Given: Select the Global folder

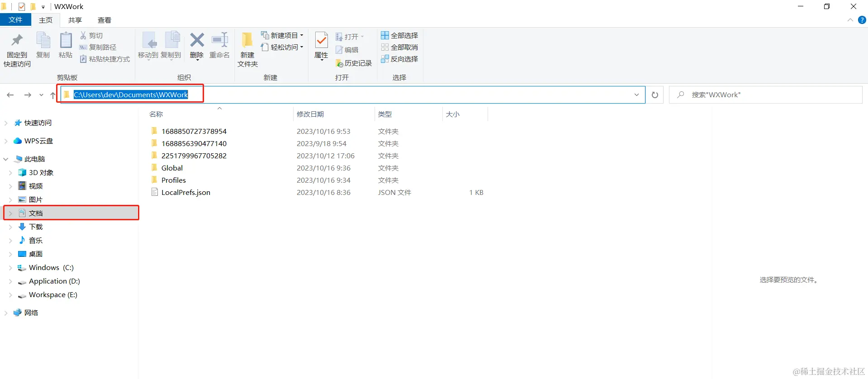Looking at the screenshot, I should (x=172, y=168).
